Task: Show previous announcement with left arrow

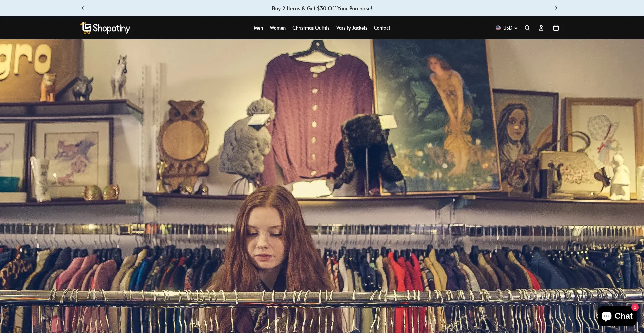Action: (x=83, y=8)
